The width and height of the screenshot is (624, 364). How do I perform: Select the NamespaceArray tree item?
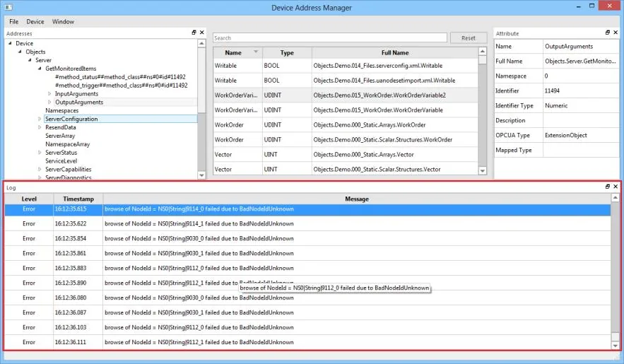click(68, 144)
